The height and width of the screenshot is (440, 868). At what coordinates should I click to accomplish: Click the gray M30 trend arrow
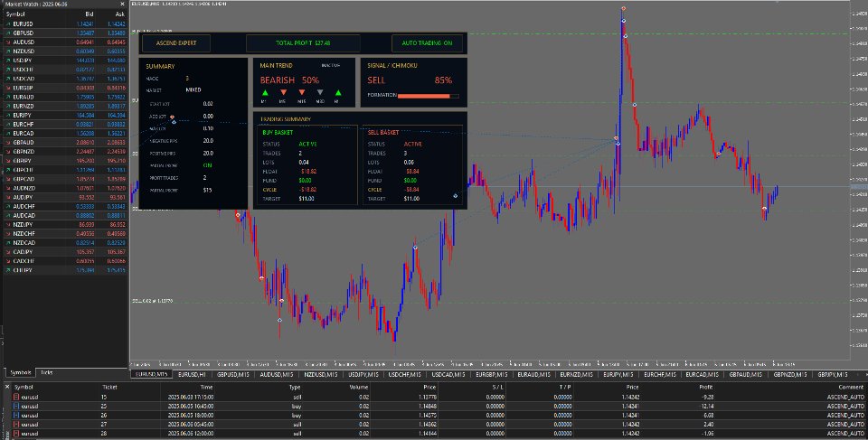click(x=320, y=92)
